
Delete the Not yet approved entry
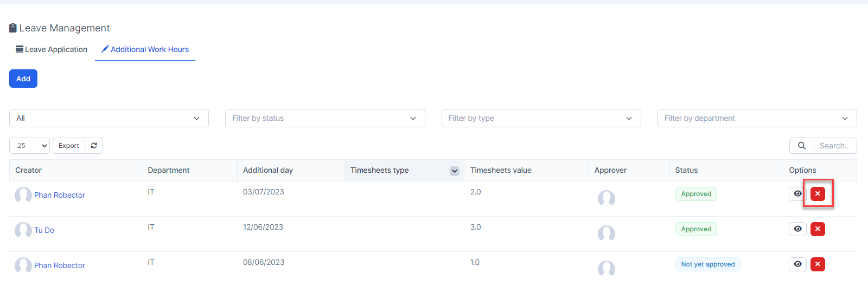(x=818, y=264)
